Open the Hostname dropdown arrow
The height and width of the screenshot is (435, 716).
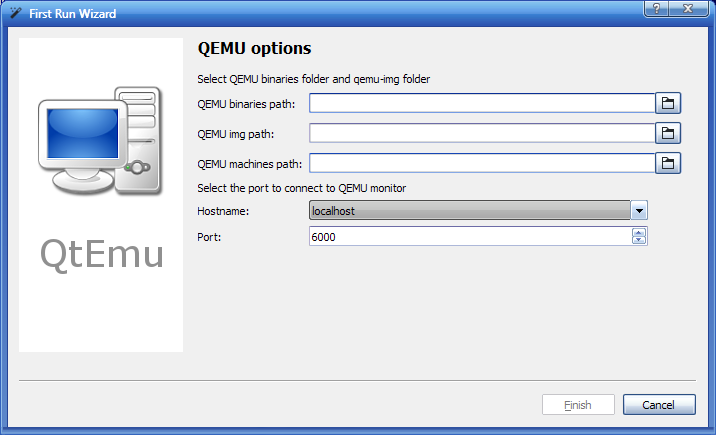pos(639,210)
